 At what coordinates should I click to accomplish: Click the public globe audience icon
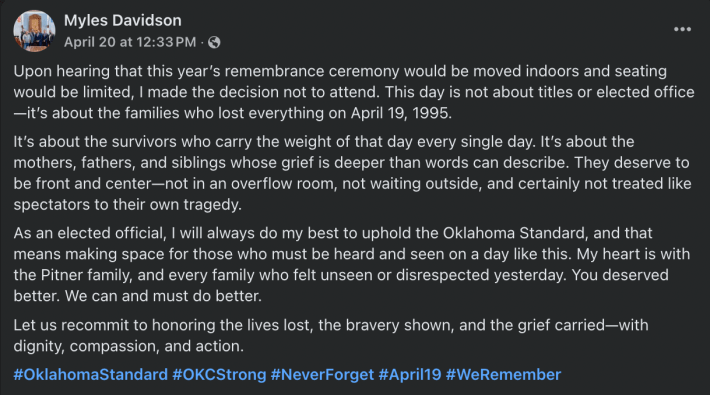pyautogui.click(x=214, y=43)
